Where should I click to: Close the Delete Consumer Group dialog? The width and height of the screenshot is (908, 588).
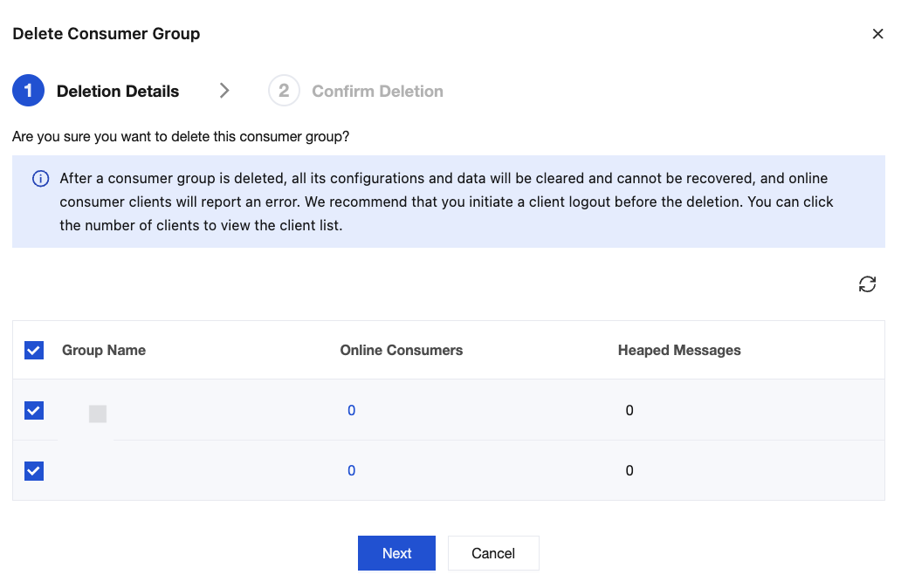[x=877, y=34]
